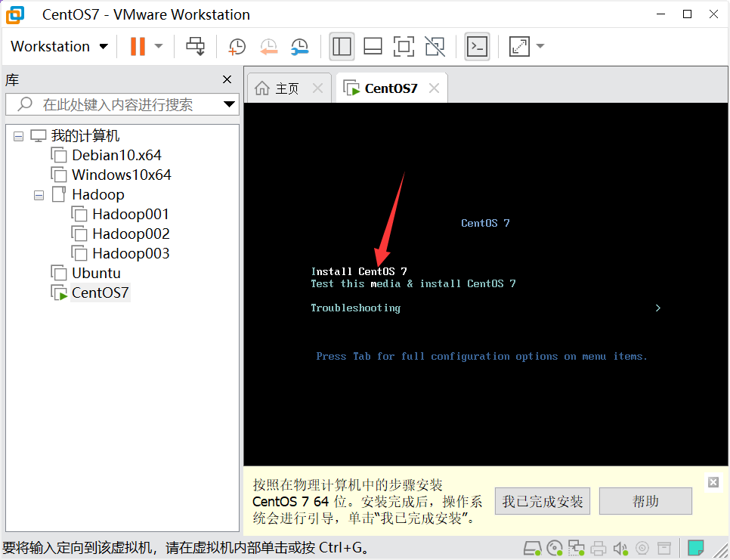Screen dimensions: 730x560
Task: Revert the VM to its previous snapshot
Action: tap(268, 47)
